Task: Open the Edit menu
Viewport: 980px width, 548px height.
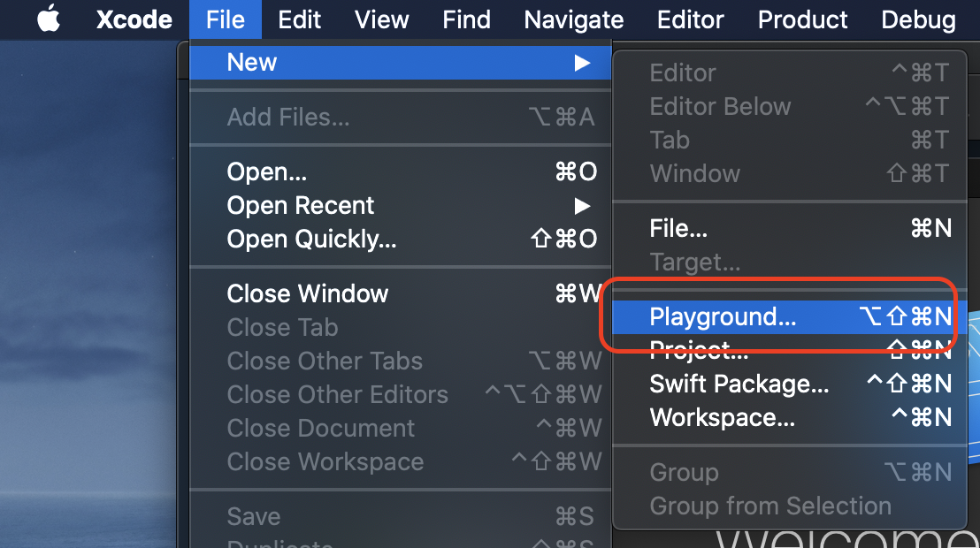Action: coord(299,20)
